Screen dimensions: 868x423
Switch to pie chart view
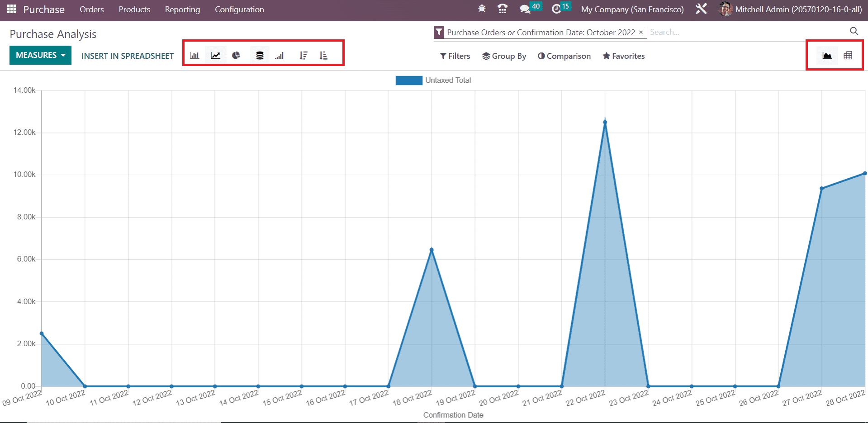pos(236,55)
